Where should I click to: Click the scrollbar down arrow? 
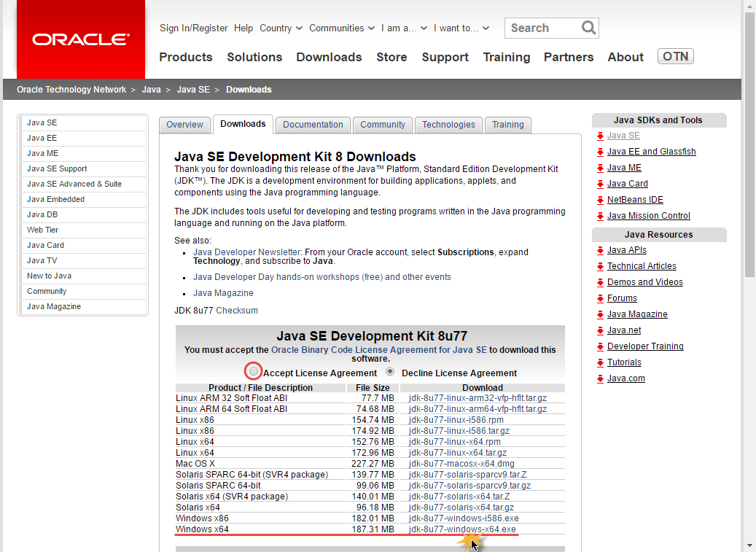(749, 547)
